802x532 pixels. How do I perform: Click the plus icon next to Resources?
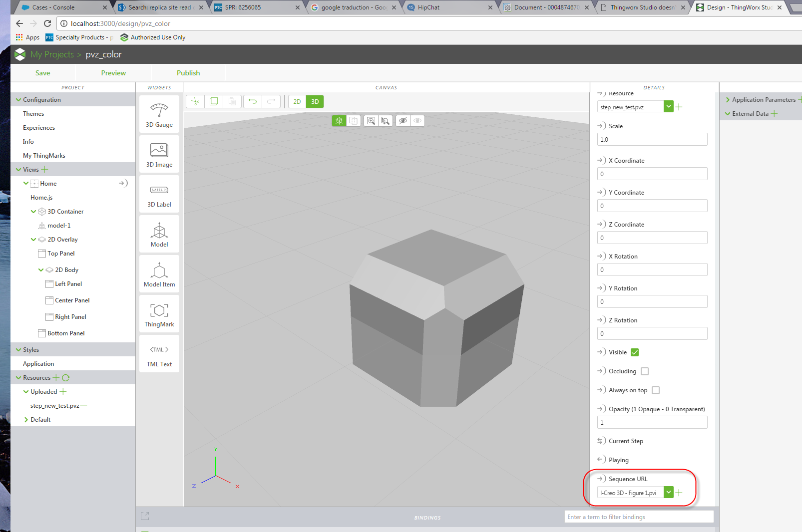tap(56, 377)
